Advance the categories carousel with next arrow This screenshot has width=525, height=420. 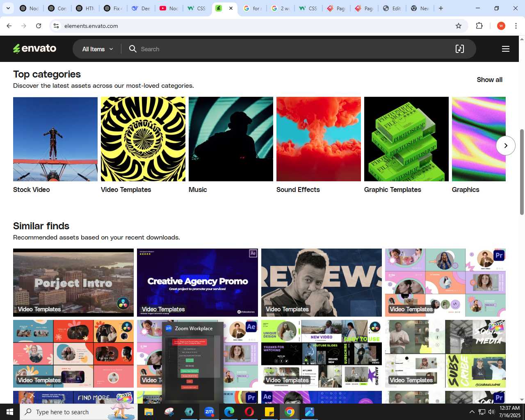(506, 146)
